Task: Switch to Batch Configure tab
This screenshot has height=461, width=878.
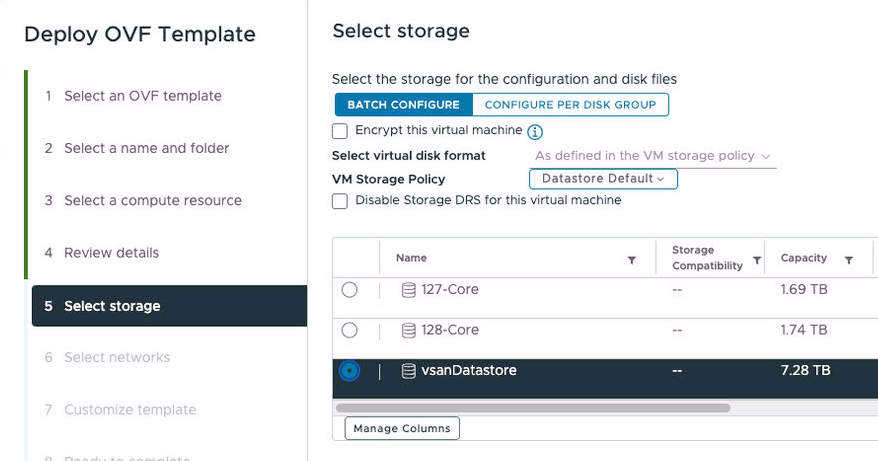Action: 404,105
